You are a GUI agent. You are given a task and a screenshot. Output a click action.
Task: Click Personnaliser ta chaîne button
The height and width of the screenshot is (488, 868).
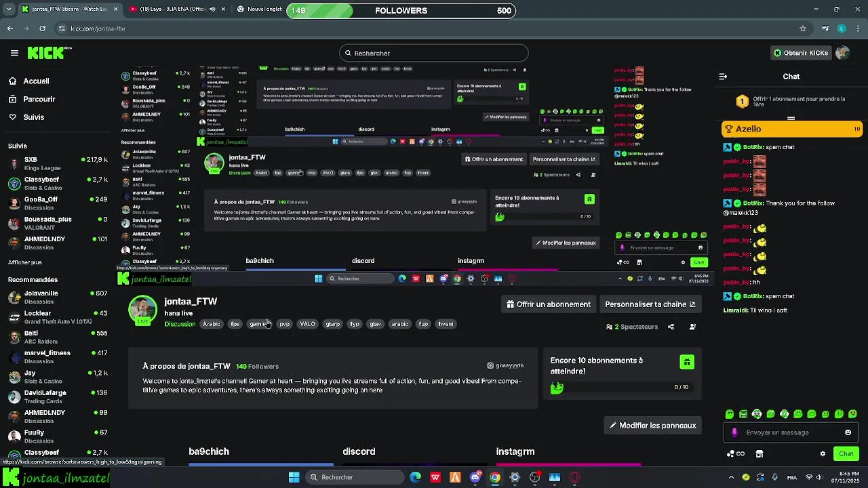pyautogui.click(x=650, y=304)
